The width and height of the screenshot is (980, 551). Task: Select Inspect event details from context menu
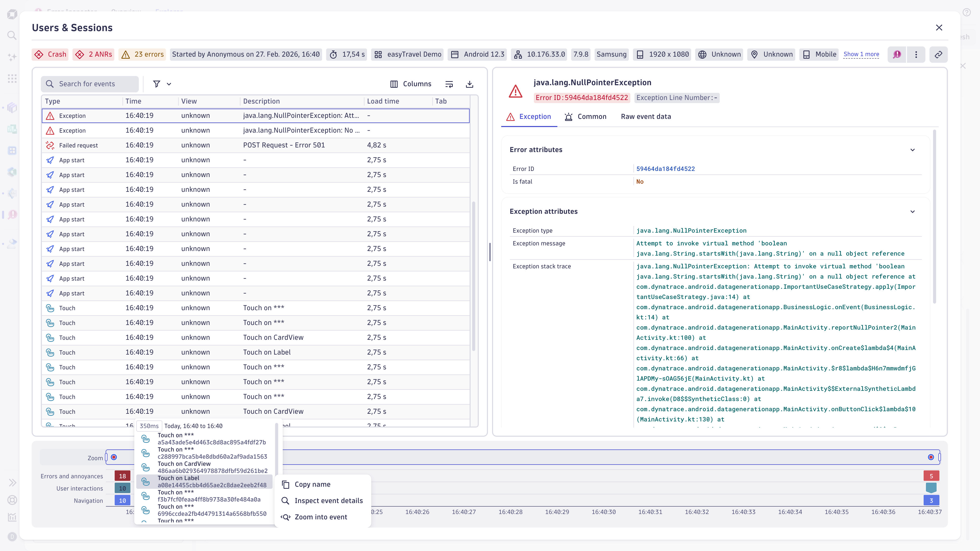coord(329,500)
